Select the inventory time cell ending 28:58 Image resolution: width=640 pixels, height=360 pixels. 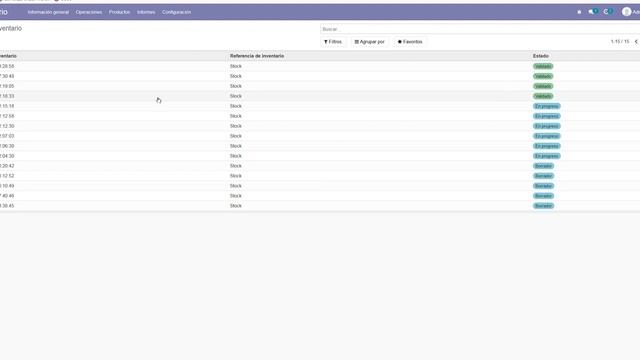(7, 66)
